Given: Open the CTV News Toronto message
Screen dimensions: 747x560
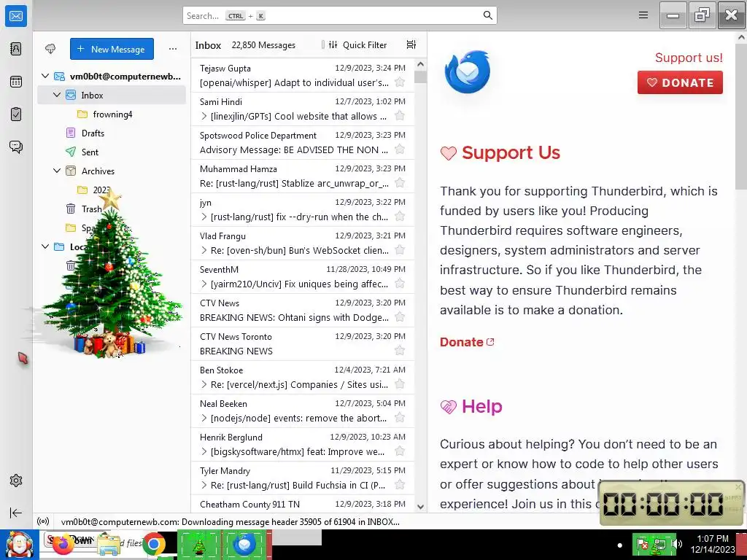Looking at the screenshot, I should pos(303,343).
